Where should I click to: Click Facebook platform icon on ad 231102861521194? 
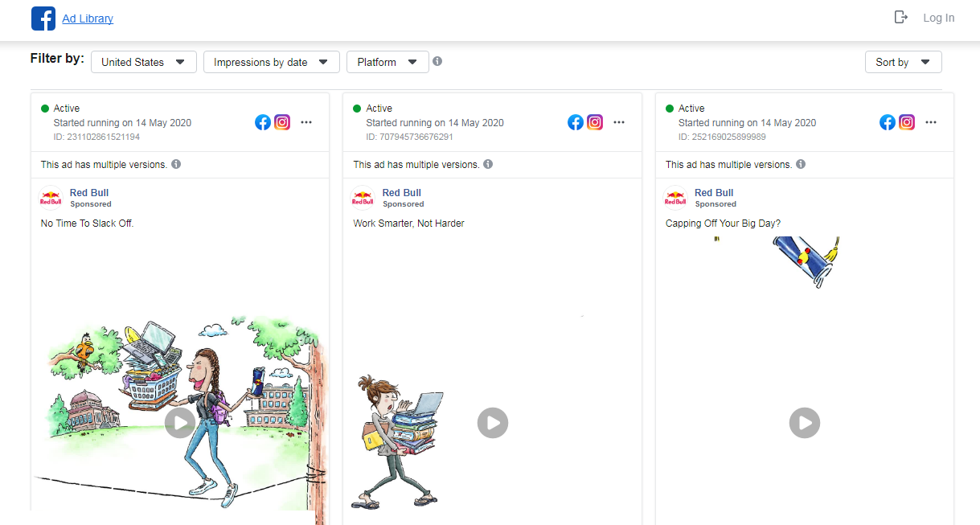[263, 122]
